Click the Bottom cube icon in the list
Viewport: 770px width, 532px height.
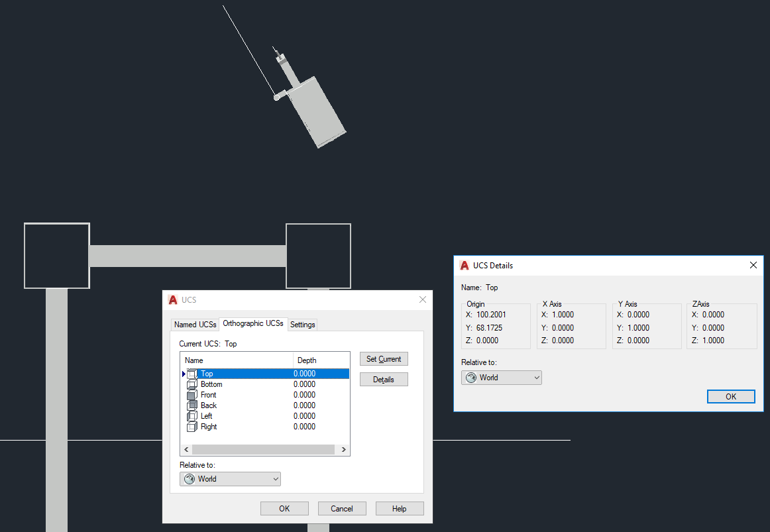(192, 384)
